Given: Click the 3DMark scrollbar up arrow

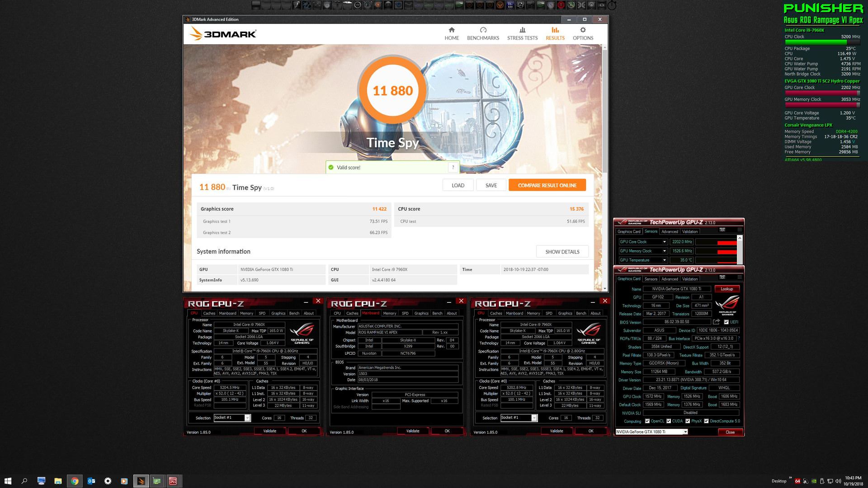Looking at the screenshot, I should click(x=604, y=47).
